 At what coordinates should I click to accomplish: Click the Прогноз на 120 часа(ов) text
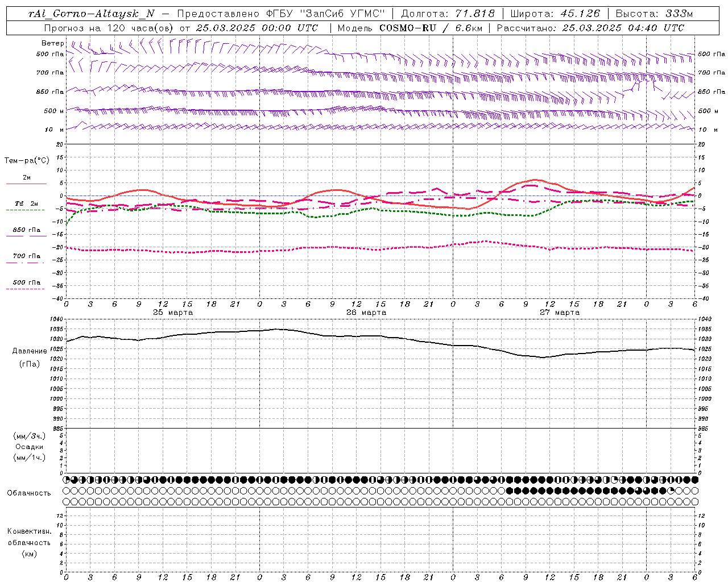(x=109, y=28)
